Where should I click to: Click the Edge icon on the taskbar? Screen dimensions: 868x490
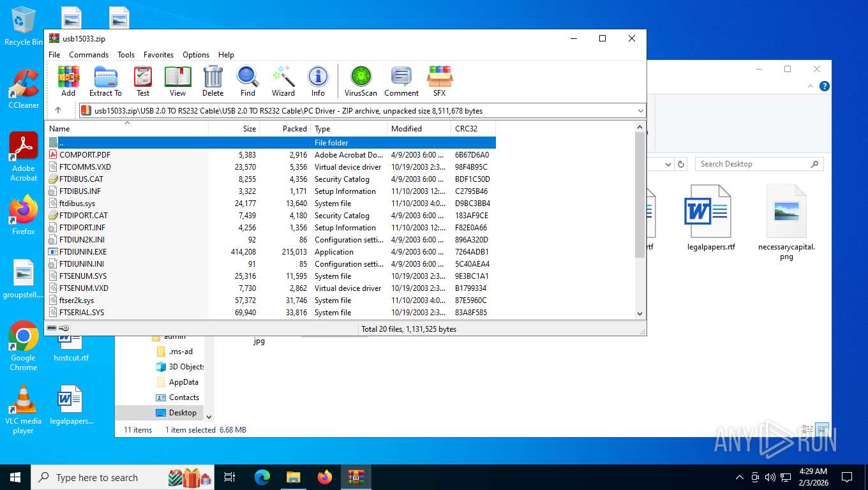[x=262, y=477]
